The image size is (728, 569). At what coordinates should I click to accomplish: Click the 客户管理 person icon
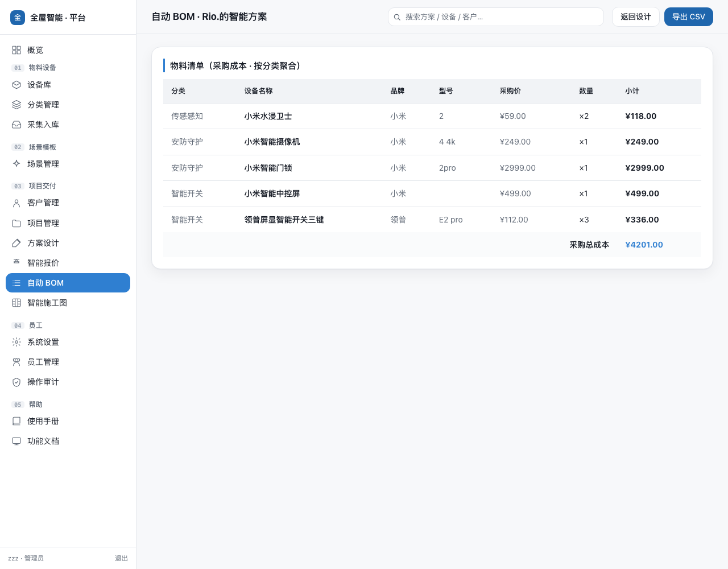16,203
